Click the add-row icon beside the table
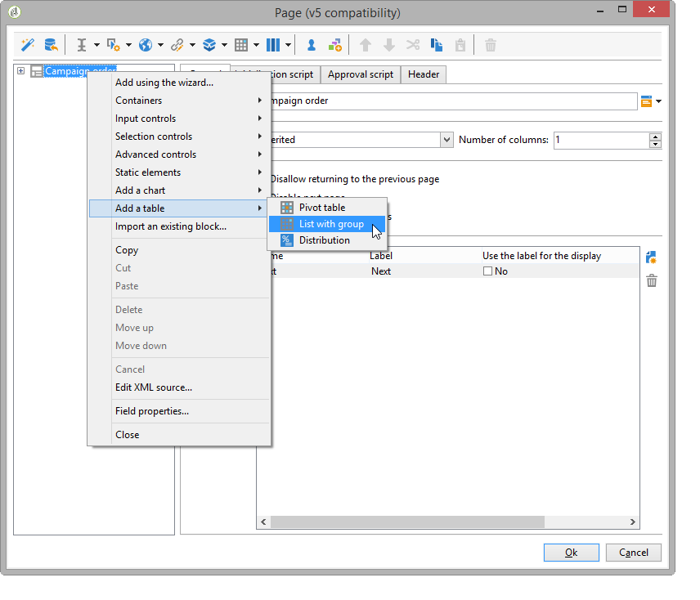 [652, 257]
